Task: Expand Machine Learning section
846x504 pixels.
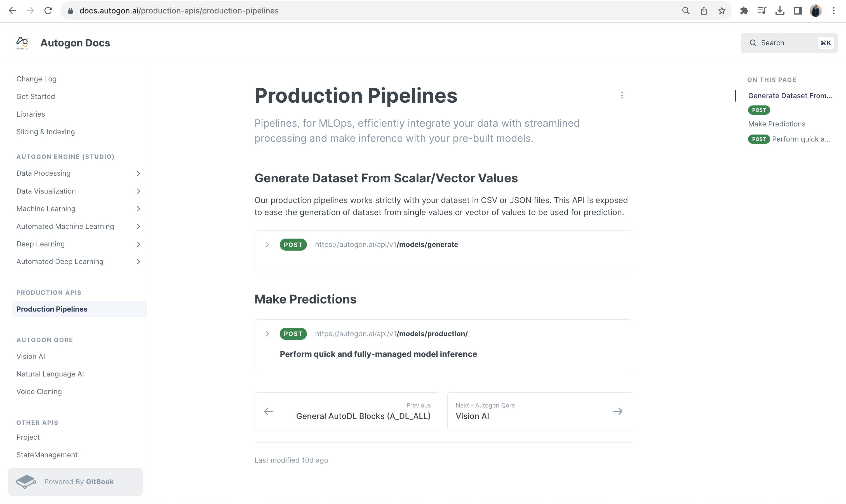Action: (138, 209)
